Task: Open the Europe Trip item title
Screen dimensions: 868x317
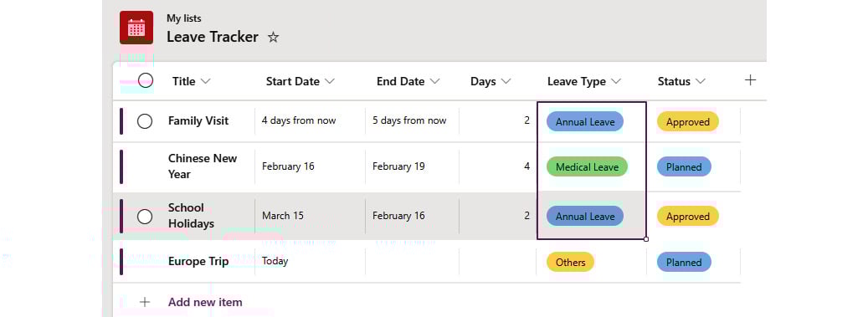Action: point(198,262)
